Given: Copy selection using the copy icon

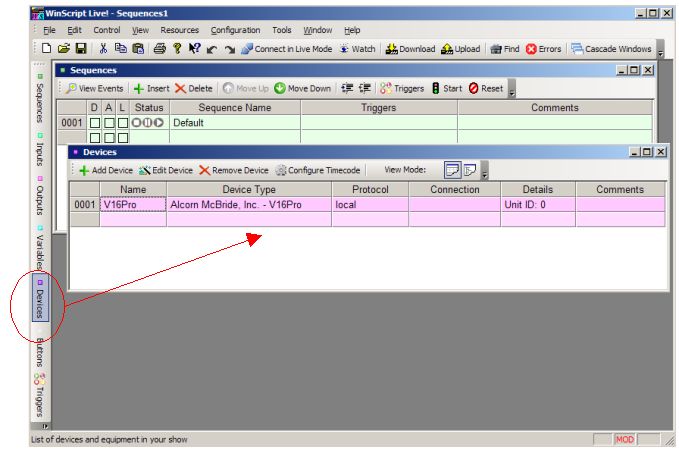Looking at the screenshot, I should [120, 49].
